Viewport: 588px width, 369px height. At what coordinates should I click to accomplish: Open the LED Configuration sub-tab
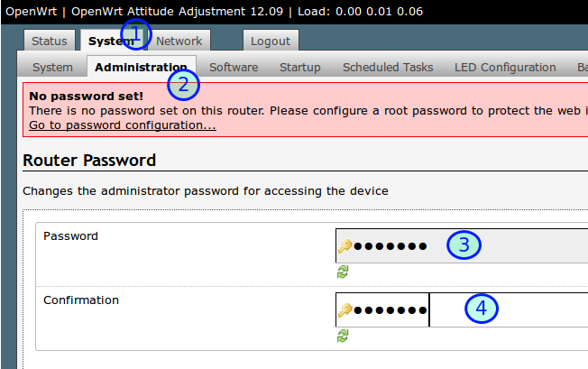(x=505, y=68)
